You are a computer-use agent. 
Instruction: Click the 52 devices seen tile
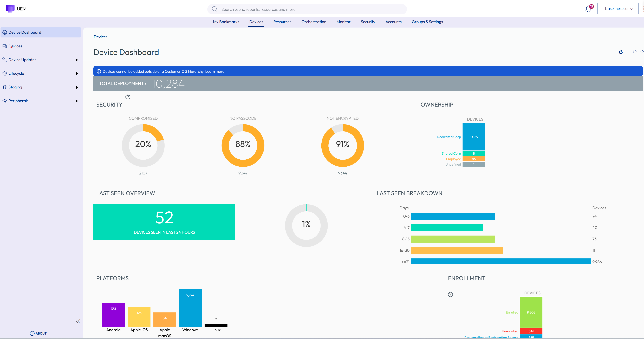click(164, 222)
